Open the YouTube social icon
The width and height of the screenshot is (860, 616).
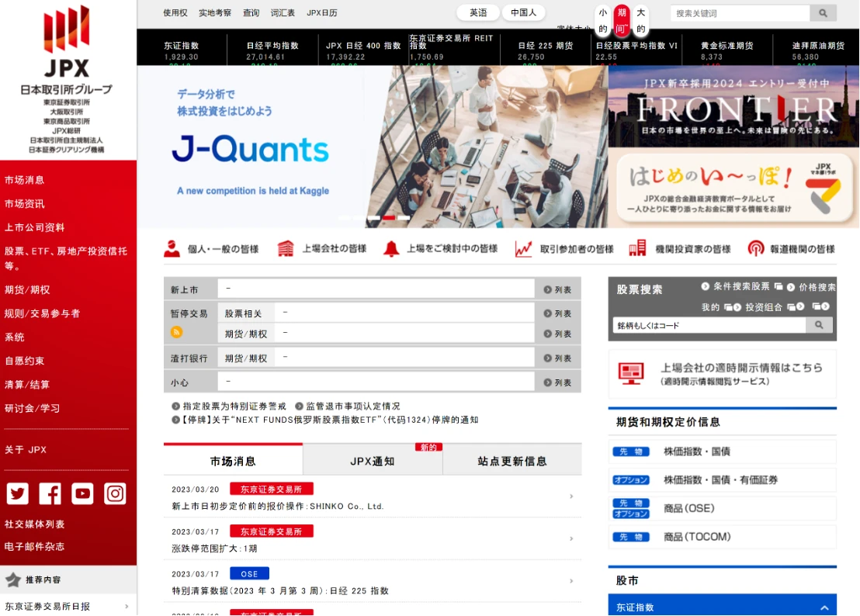pyautogui.click(x=82, y=493)
